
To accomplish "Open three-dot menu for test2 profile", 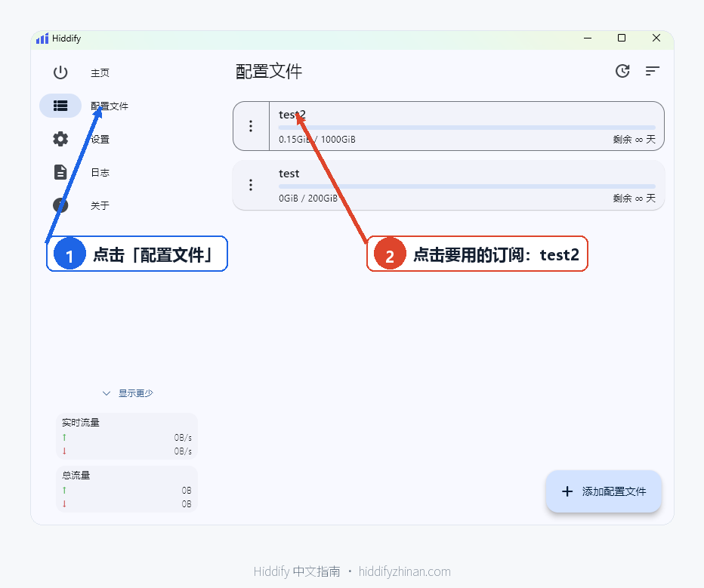I will [251, 126].
